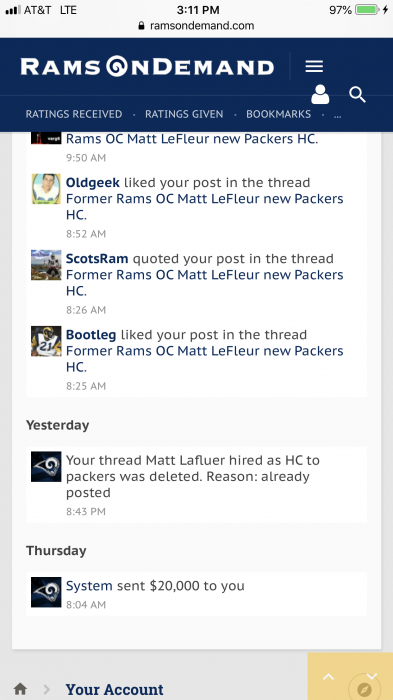Switch to the Ratings Received tab
The height and width of the screenshot is (700, 393).
(x=74, y=114)
